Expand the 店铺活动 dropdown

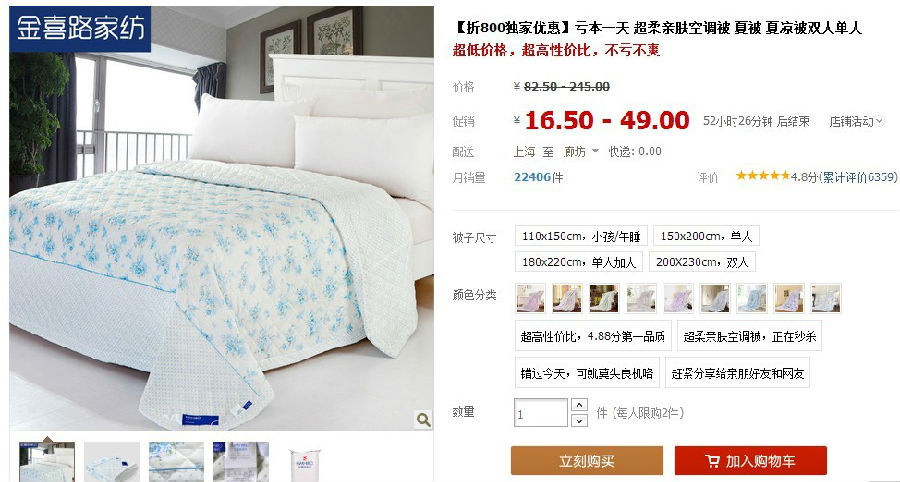pos(856,122)
